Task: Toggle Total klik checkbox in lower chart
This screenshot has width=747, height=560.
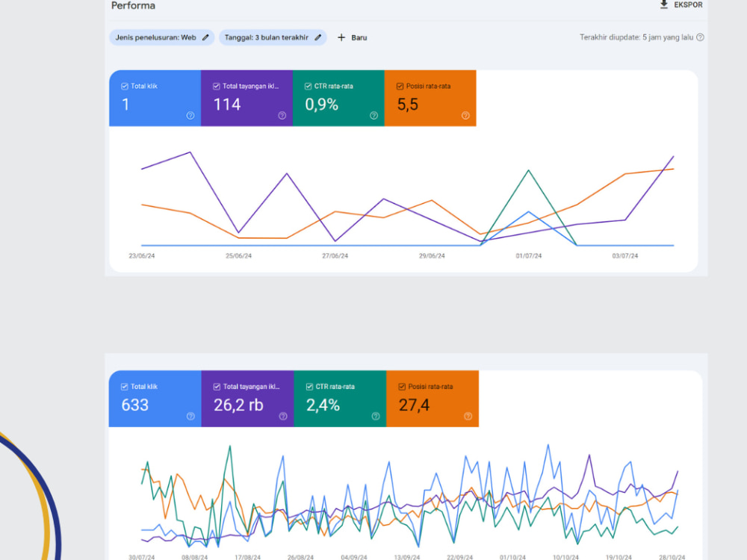Action: point(124,387)
